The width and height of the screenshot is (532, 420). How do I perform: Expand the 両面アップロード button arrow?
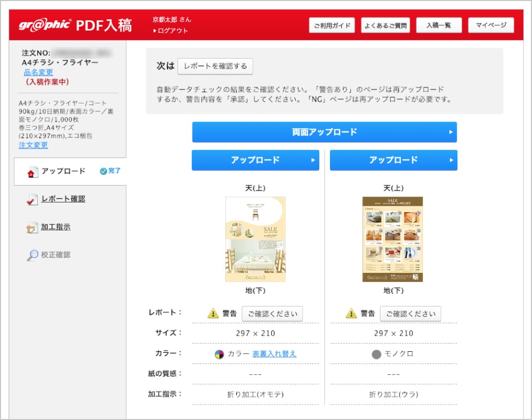tap(450, 132)
